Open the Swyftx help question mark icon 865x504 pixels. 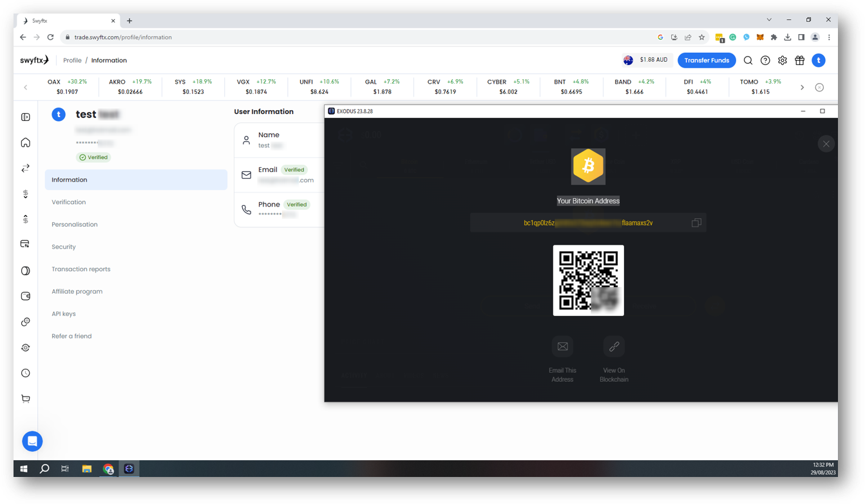coord(765,61)
